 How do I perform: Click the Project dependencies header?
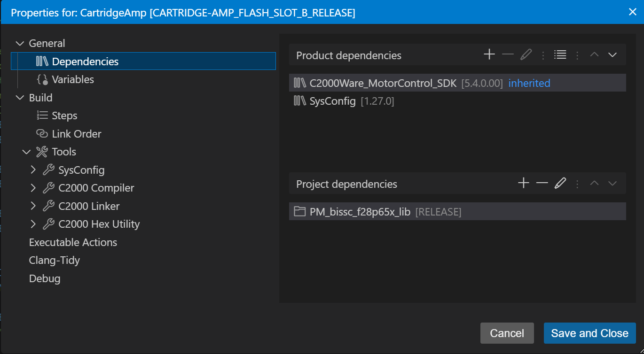[346, 184]
